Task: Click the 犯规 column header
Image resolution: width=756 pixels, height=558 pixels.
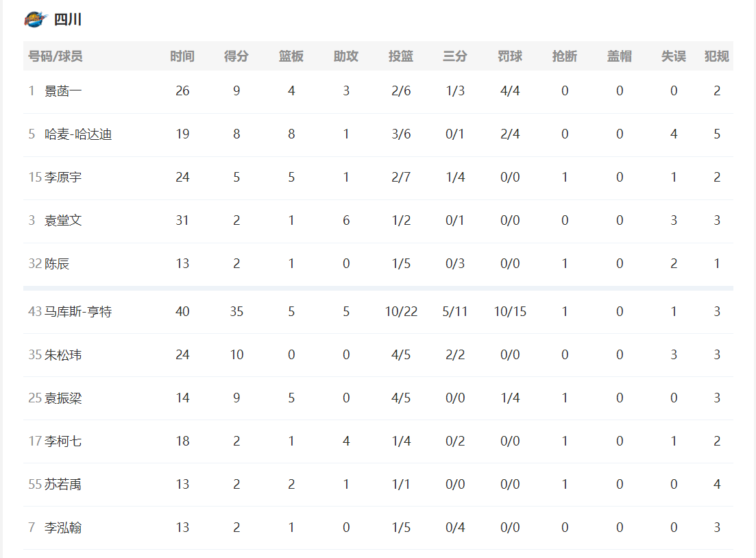Action: (x=716, y=56)
